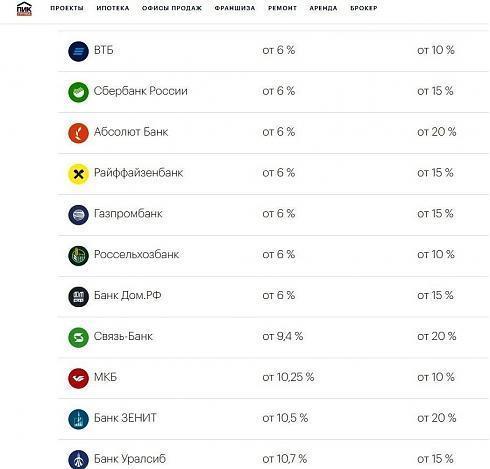Viewport: 490px width, 469px height.
Task: Select the Сбербанк России row name
Action: point(140,91)
